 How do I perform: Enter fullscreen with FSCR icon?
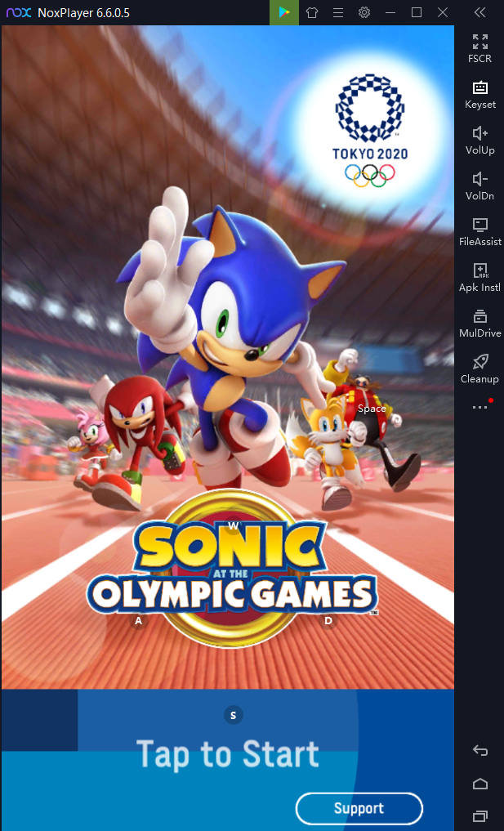pyautogui.click(x=479, y=48)
